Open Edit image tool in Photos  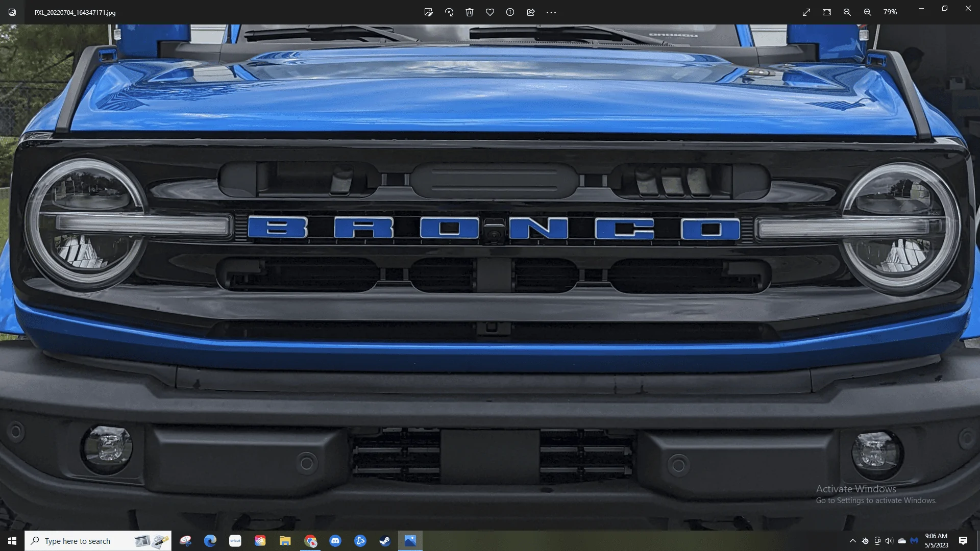click(x=429, y=12)
